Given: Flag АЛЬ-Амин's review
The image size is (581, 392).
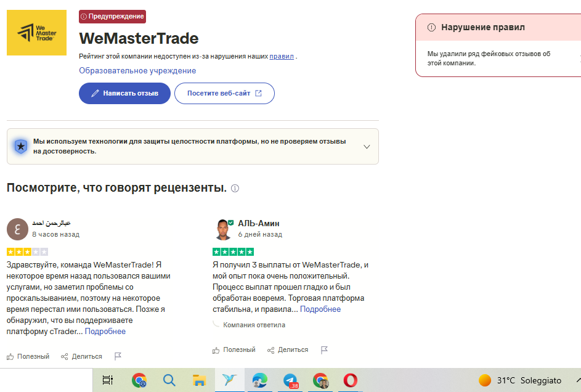Looking at the screenshot, I should (324, 349).
